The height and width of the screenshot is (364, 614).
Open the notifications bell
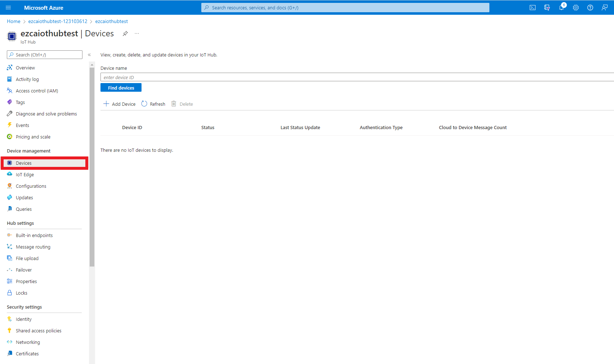[561, 8]
